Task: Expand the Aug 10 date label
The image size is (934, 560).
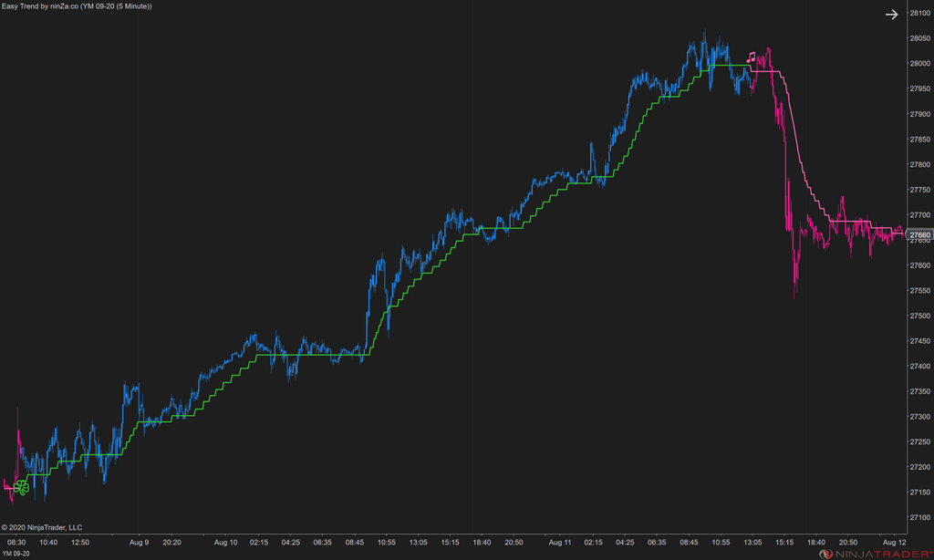Action: (x=224, y=541)
